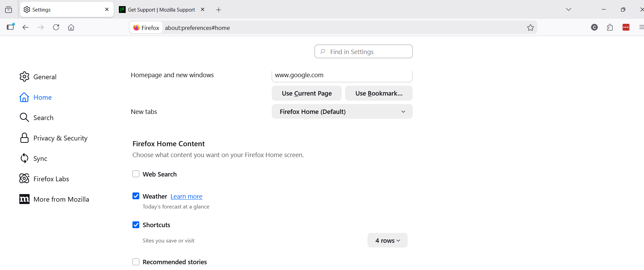The height and width of the screenshot is (270, 644).
Task: Click the Home toolbar icon
Action: click(71, 27)
